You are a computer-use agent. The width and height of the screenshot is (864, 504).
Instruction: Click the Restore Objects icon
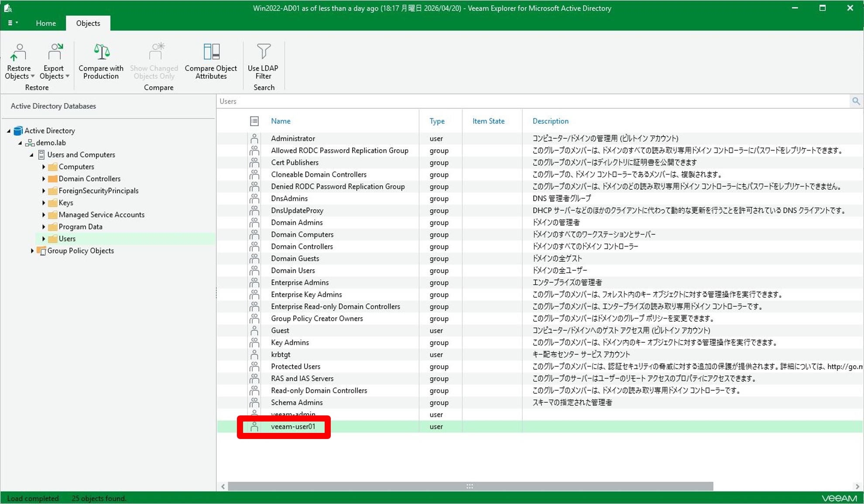coord(19,52)
